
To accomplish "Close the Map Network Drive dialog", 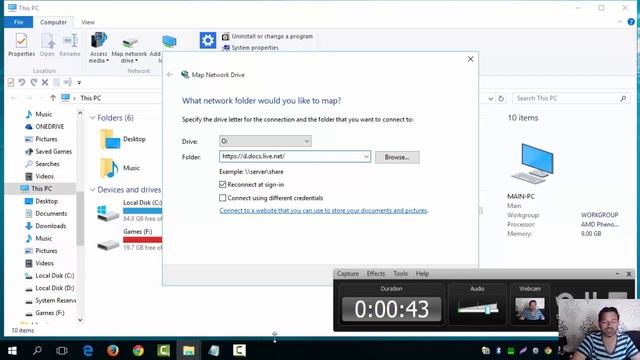I will tap(470, 59).
